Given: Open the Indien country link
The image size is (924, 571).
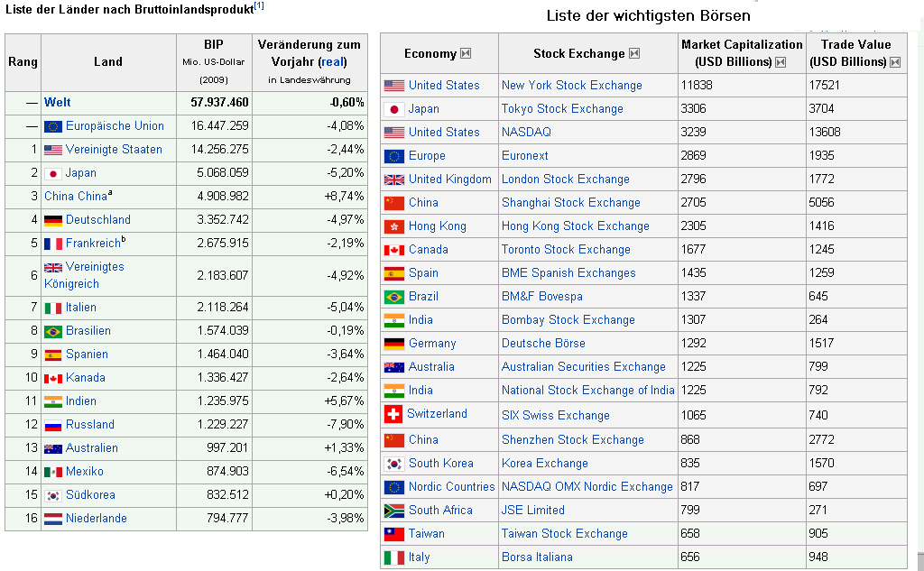Looking at the screenshot, I should 80,401.
